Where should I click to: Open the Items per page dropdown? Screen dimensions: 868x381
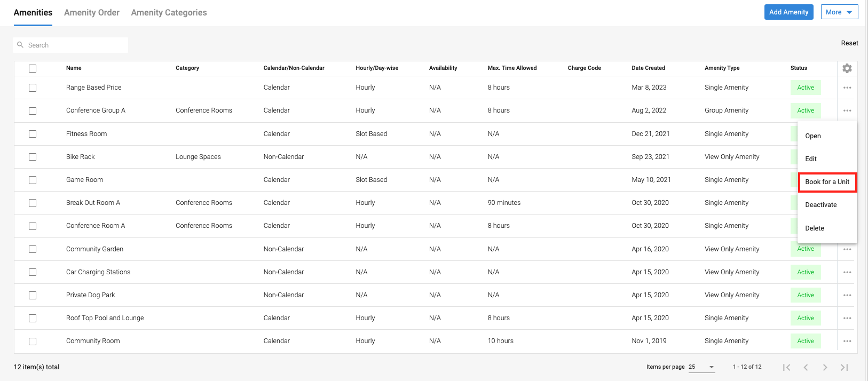tap(701, 367)
